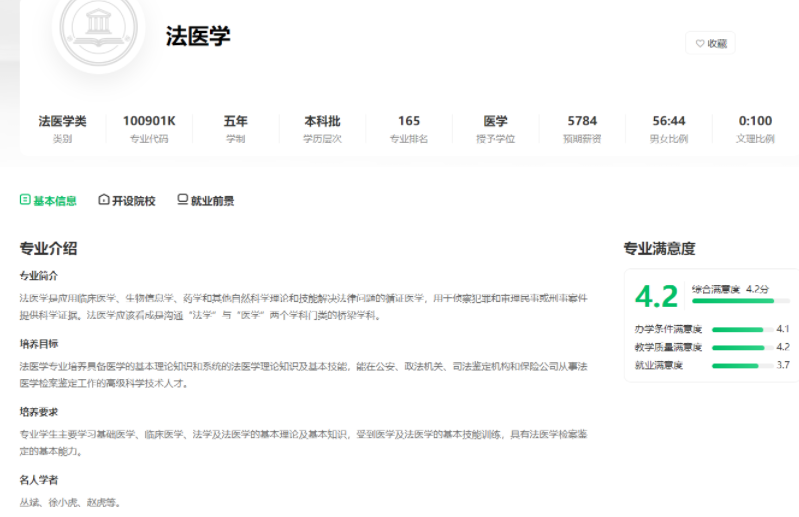
Task: Click the 专业代码 label
Action: tap(149, 139)
